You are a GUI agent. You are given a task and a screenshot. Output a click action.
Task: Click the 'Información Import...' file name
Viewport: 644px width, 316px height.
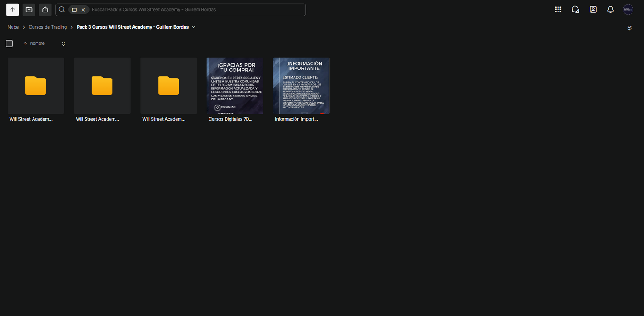(296, 119)
